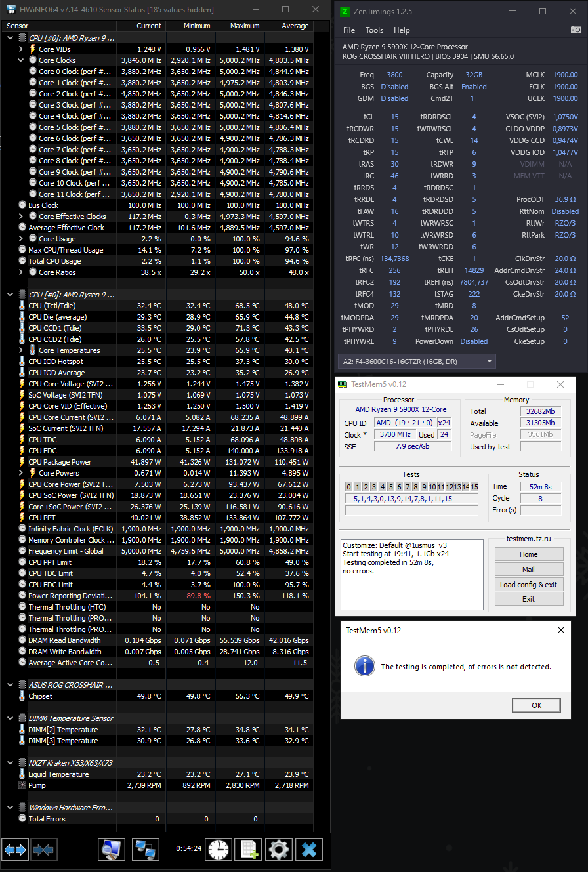
Task: Open HWiNFO sensor settings gear icon
Action: pos(278,849)
